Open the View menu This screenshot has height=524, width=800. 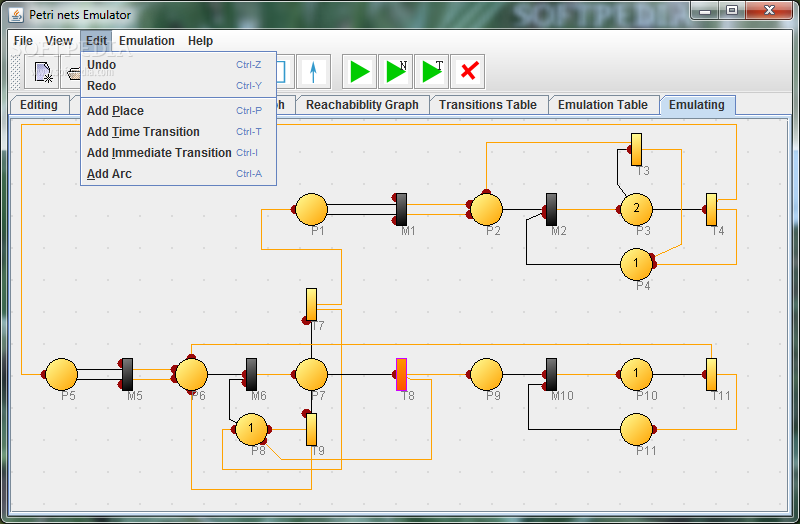[x=59, y=41]
